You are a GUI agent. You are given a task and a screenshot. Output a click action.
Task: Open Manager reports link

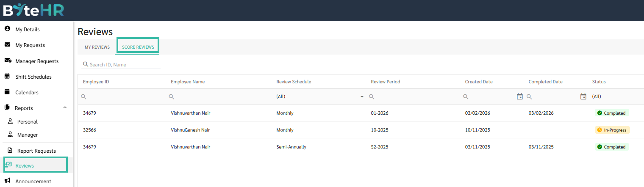tap(28, 135)
